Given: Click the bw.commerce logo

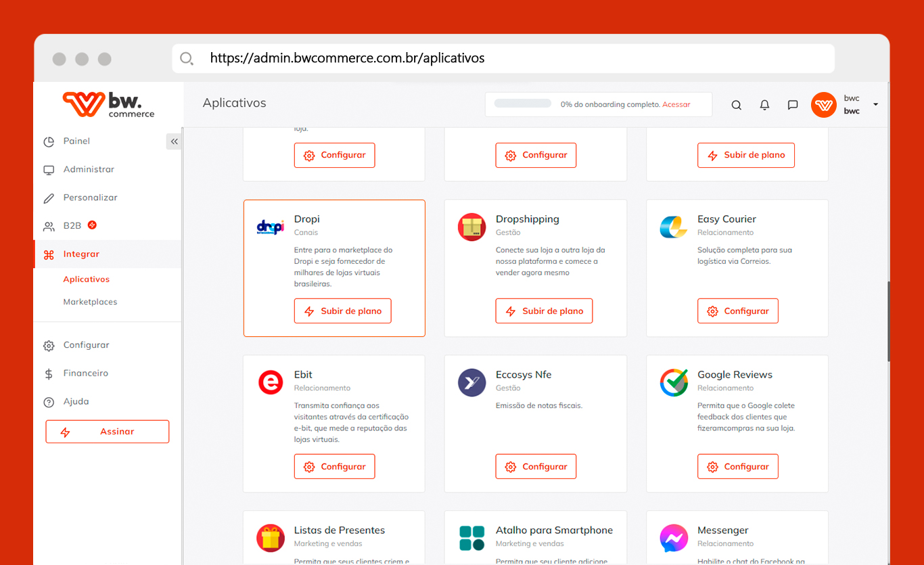Looking at the screenshot, I should tap(108, 105).
